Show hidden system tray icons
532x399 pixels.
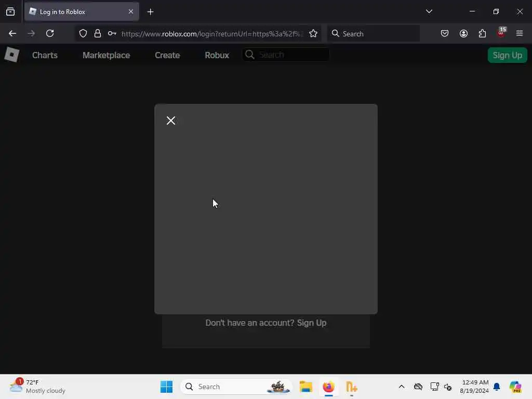(402, 387)
